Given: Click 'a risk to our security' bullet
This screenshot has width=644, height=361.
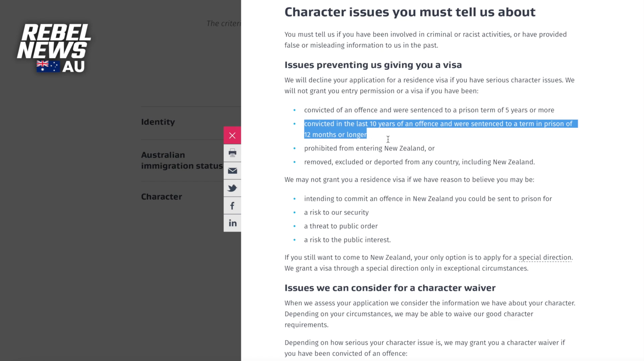Looking at the screenshot, I should (x=336, y=213).
